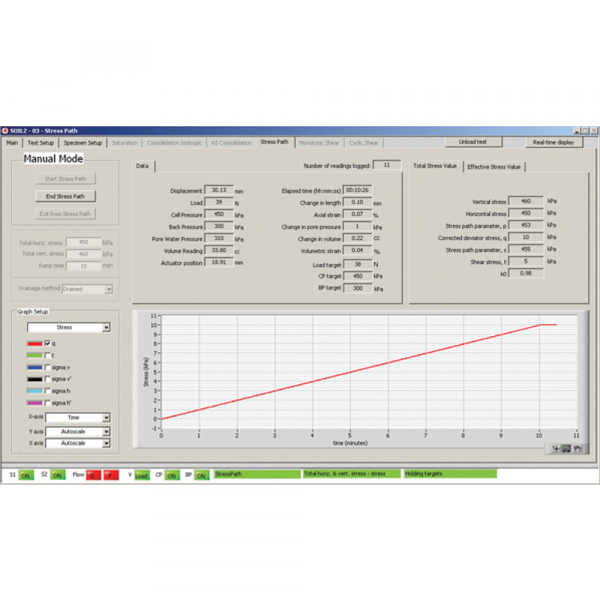Open the Stress graph type dropdown

tap(68, 327)
